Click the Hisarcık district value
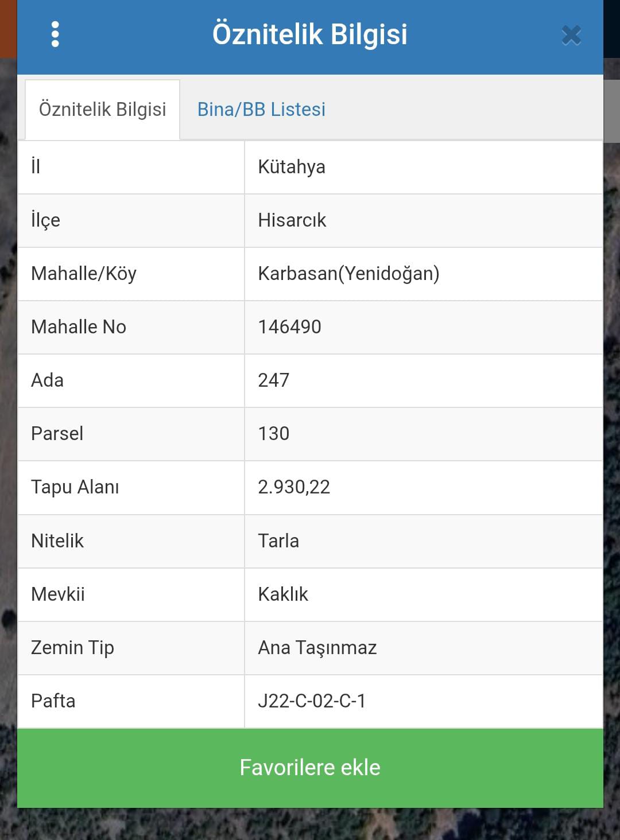 point(292,220)
